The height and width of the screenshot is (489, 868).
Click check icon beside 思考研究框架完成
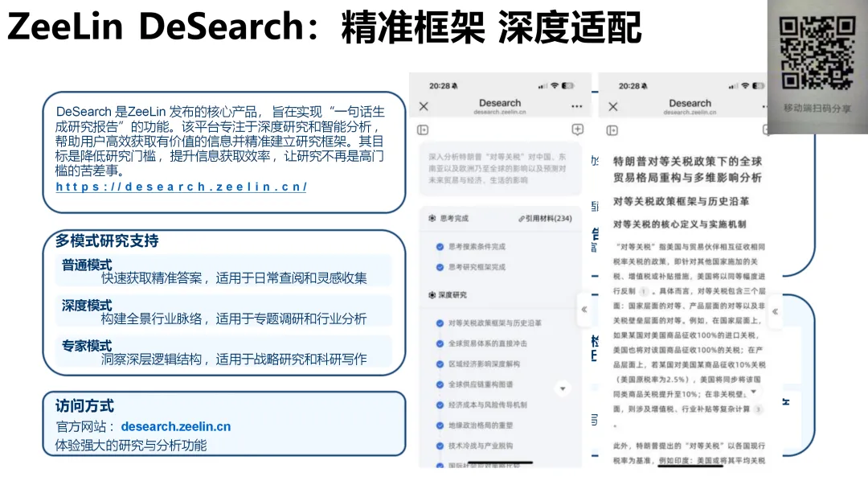(x=440, y=268)
